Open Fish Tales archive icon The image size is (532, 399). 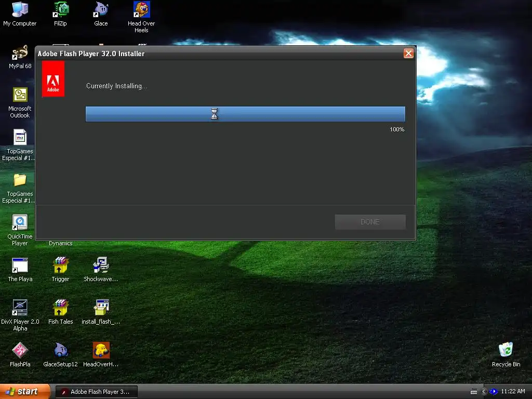(60, 312)
